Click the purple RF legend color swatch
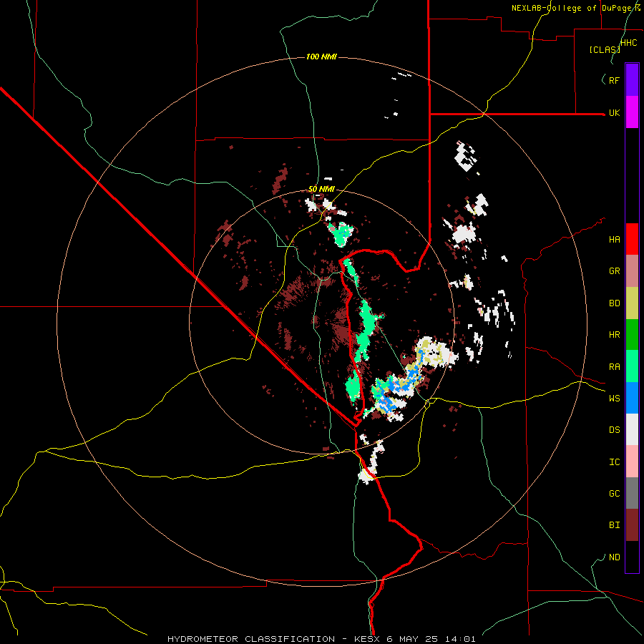644x644 pixels. click(632, 80)
